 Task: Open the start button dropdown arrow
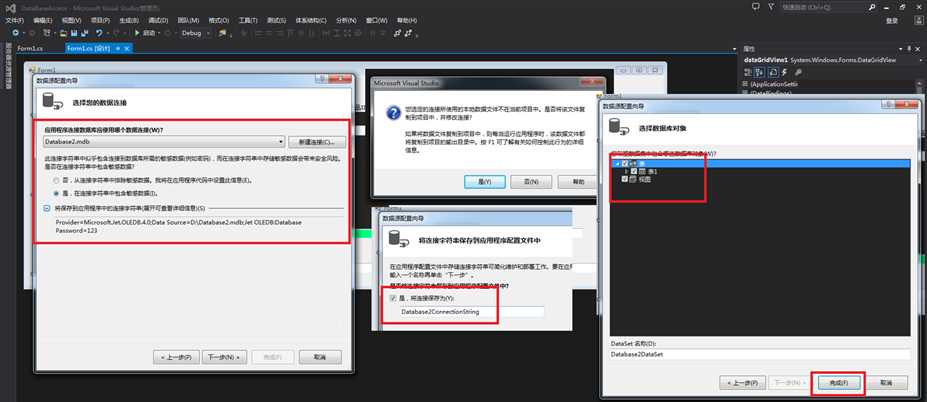(161, 33)
